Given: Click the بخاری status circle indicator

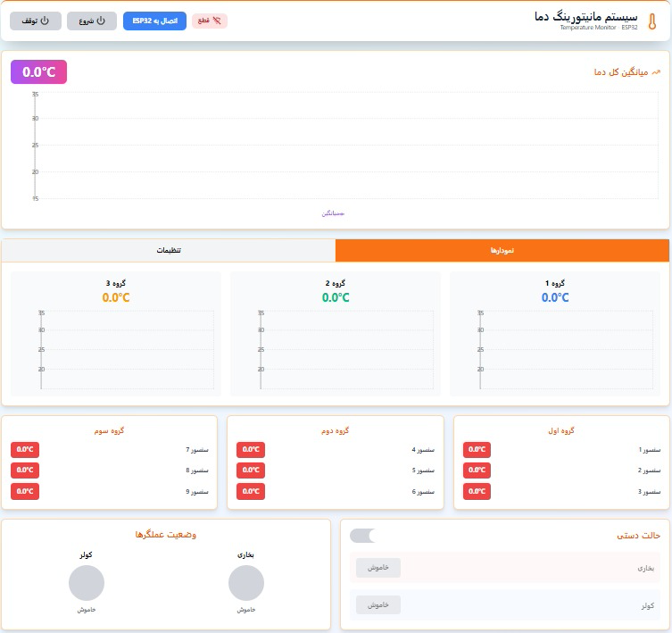Looking at the screenshot, I should 246,583.
